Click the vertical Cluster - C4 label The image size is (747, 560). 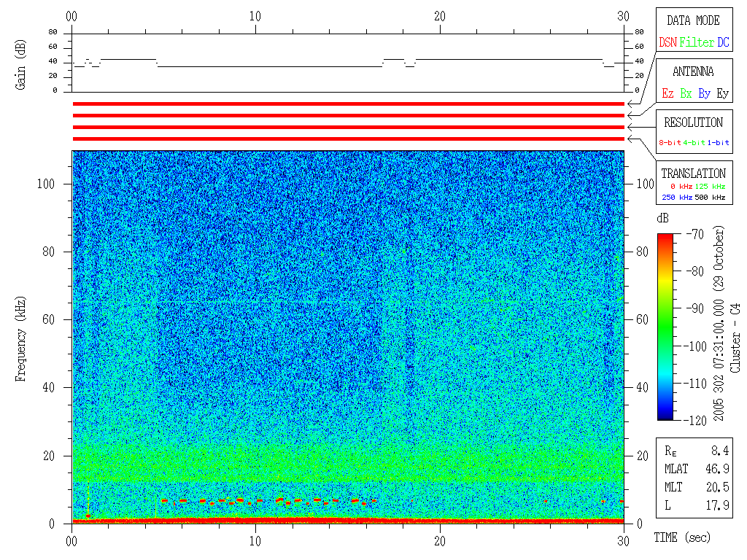735,338
